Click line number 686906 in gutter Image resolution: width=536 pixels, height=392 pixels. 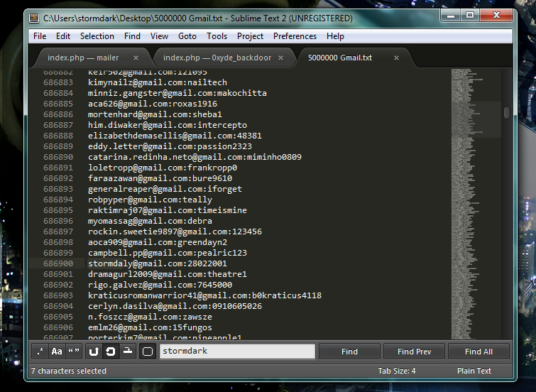[58, 327]
